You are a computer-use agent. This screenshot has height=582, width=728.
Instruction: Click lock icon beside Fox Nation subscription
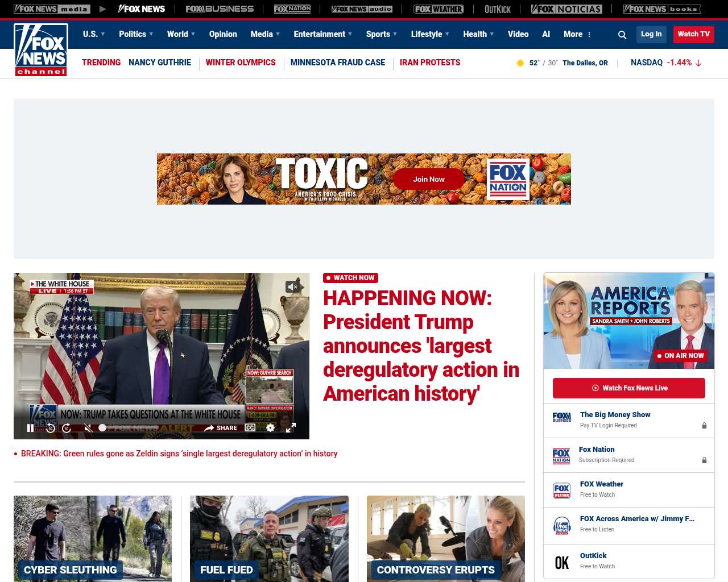[x=704, y=460]
